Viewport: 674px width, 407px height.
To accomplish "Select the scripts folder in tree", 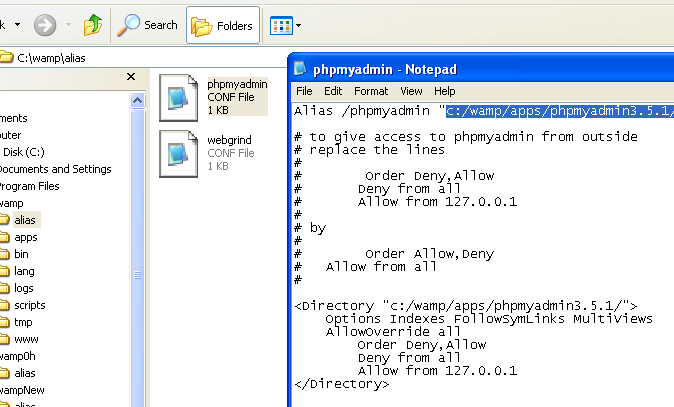I will pos(30,305).
